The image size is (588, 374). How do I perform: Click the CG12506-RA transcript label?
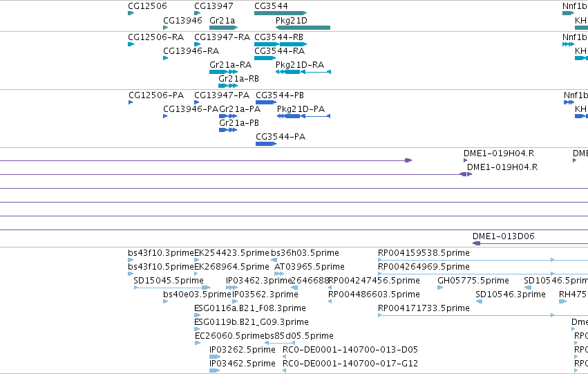click(155, 37)
